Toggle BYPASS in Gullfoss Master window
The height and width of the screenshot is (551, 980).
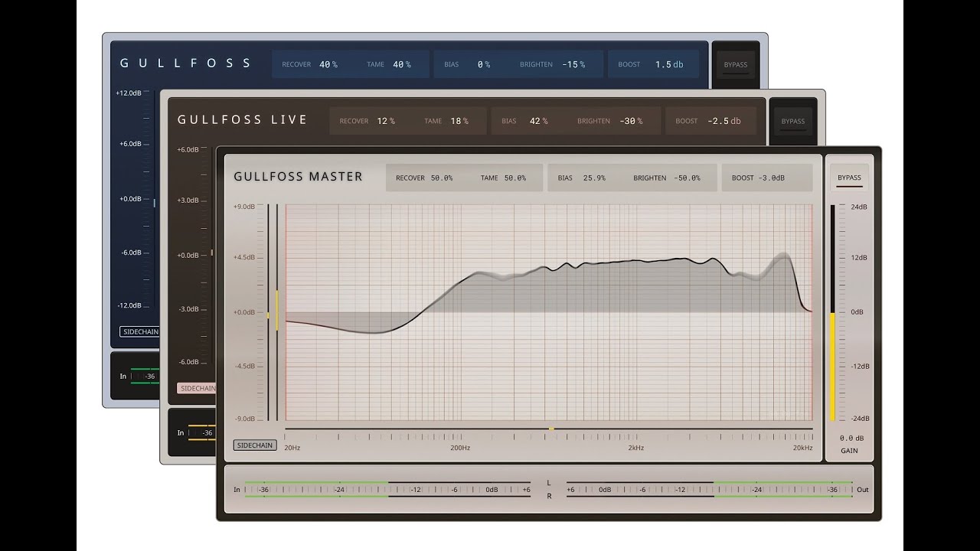point(849,178)
